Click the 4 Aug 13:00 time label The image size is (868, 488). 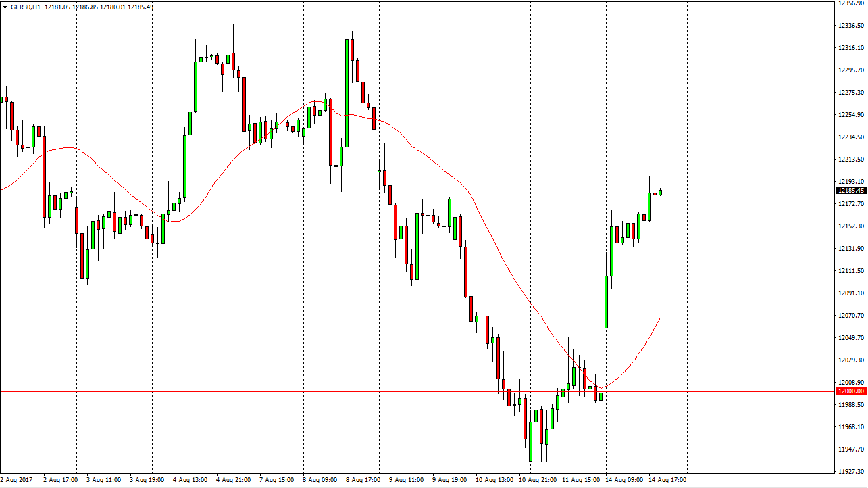(x=190, y=480)
